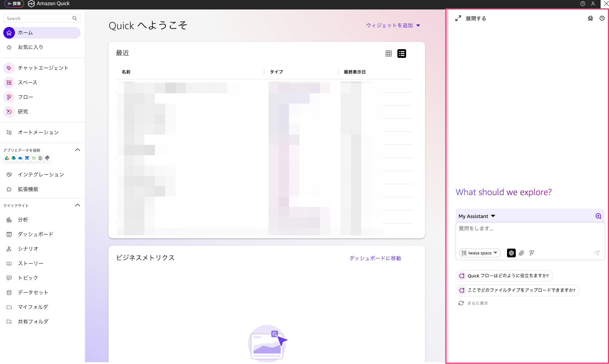Open the chat history clock icon
Image resolution: width=609 pixels, height=364 pixels.
[602, 18]
